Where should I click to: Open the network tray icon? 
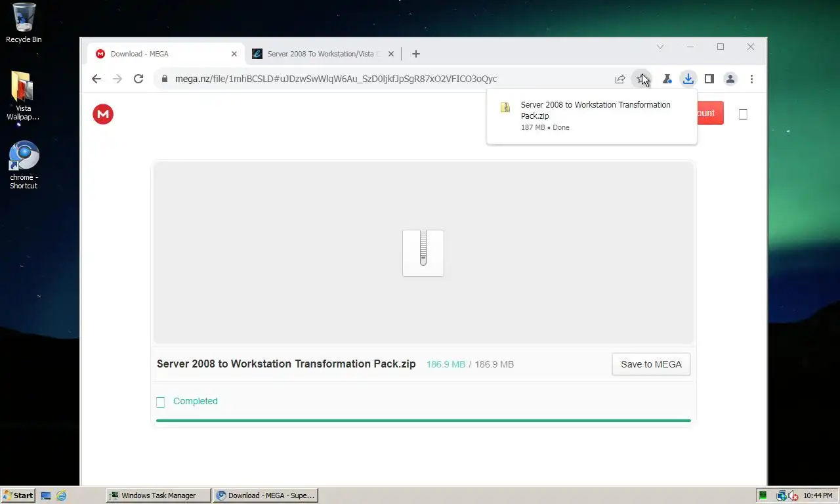(782, 495)
